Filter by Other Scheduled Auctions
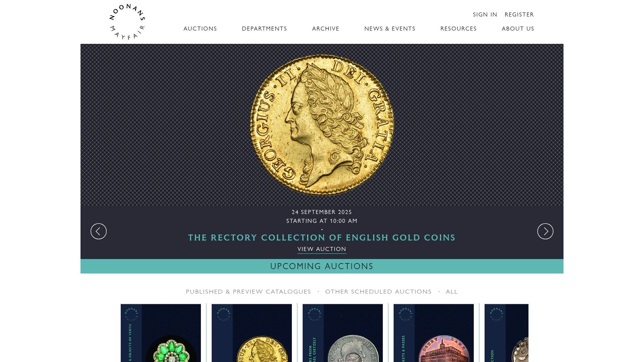Viewport: 644px width, 362px height. pos(378,292)
